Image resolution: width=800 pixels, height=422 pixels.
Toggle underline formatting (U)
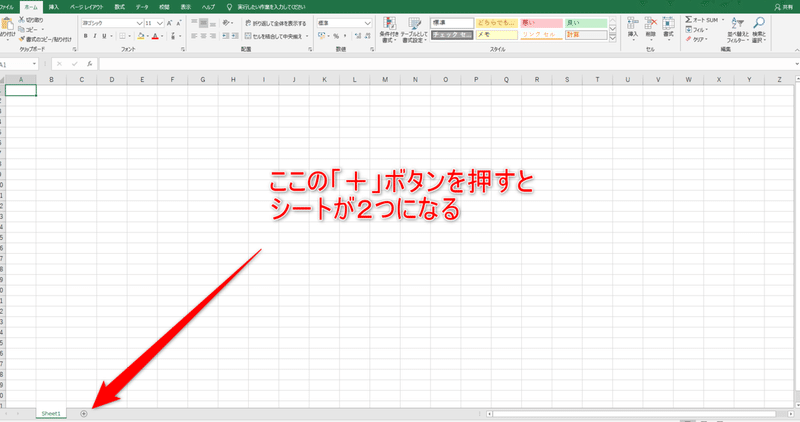pos(104,36)
